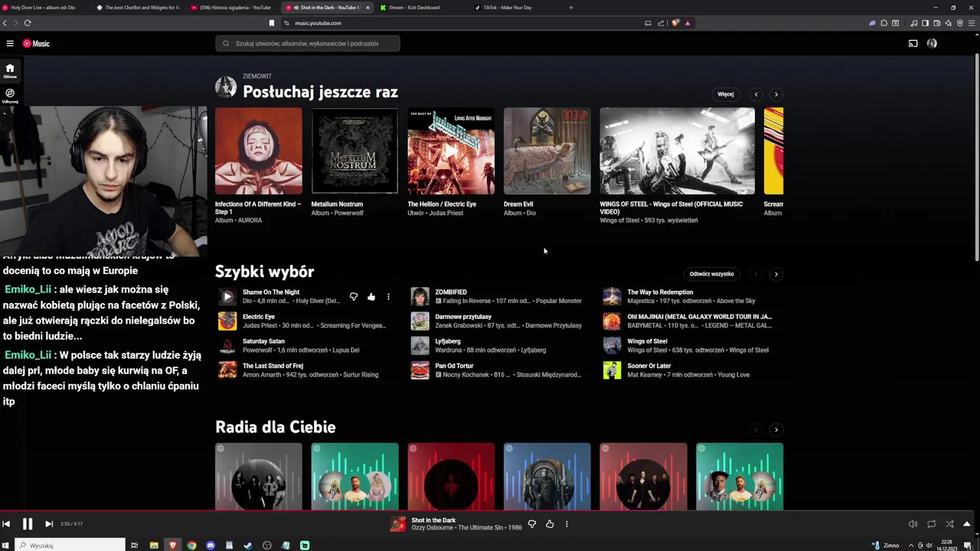Screen dimensions: 980x551
Task: Open the media control music note icon
Action: pos(914,23)
